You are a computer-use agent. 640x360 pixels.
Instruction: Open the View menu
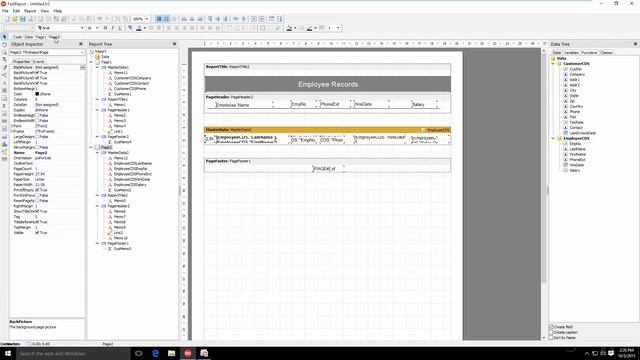pos(45,11)
